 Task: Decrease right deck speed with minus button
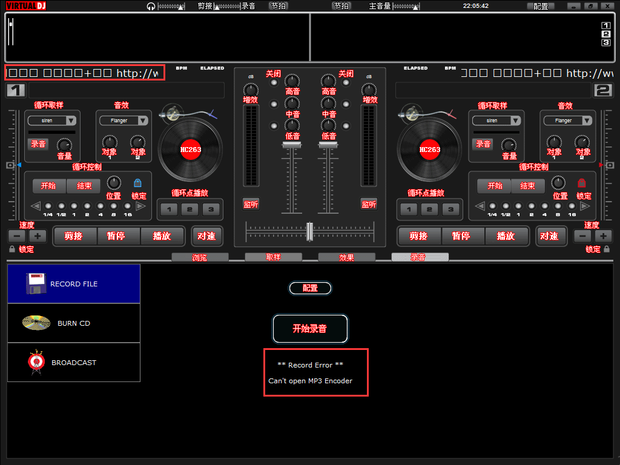pos(582,236)
